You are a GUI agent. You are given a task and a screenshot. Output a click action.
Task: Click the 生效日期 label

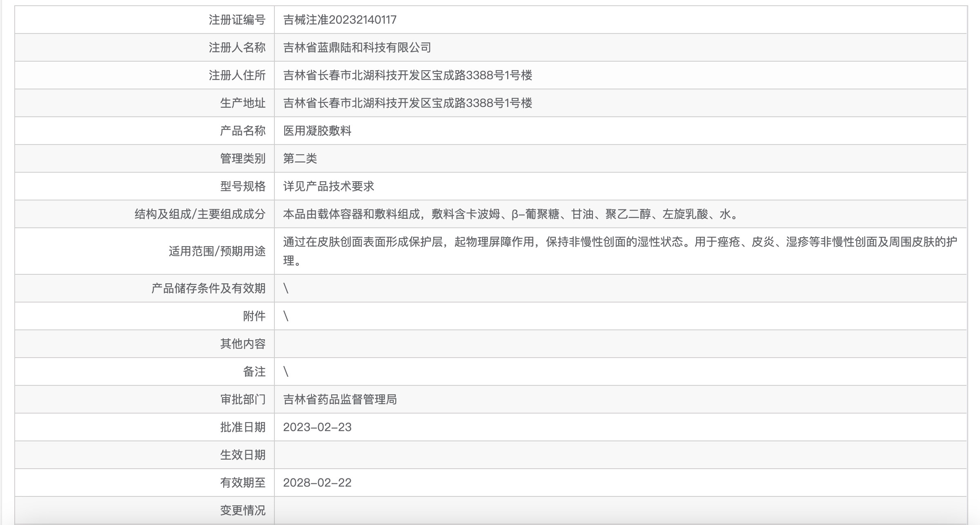pos(243,455)
